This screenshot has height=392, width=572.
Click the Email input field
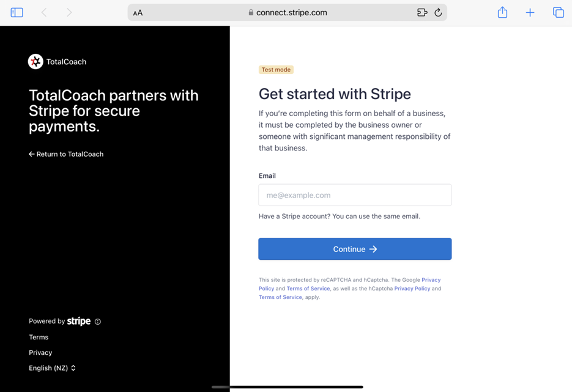point(355,195)
